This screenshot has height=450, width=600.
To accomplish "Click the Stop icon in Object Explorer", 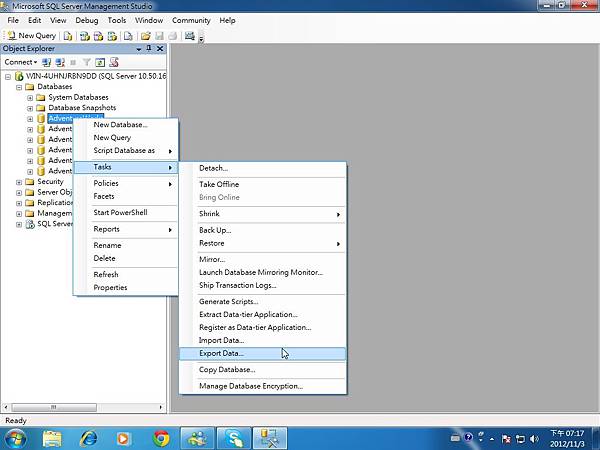I will click(73, 62).
